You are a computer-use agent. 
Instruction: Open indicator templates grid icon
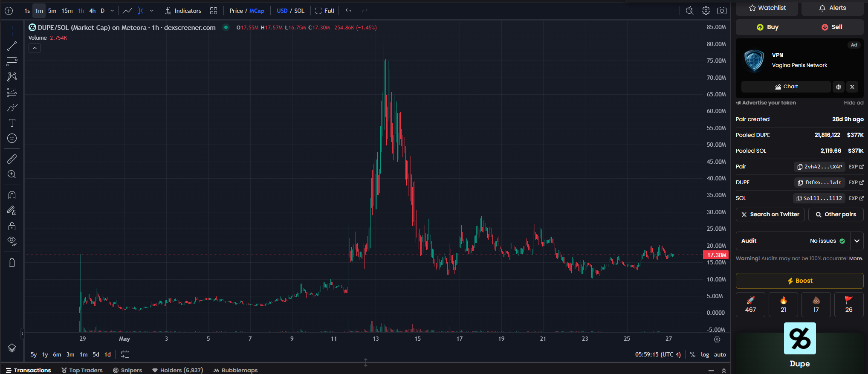(214, 11)
